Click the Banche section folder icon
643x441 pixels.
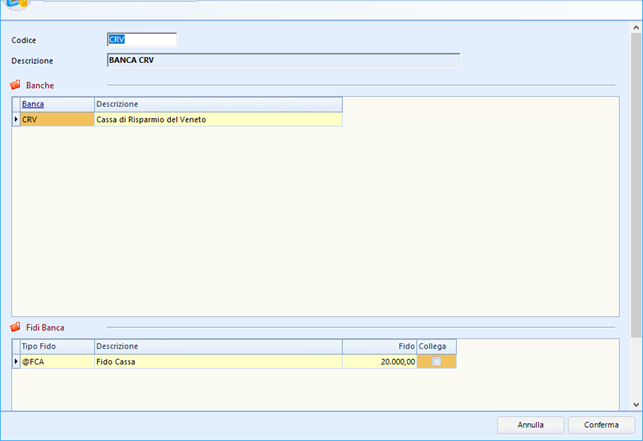(15, 86)
